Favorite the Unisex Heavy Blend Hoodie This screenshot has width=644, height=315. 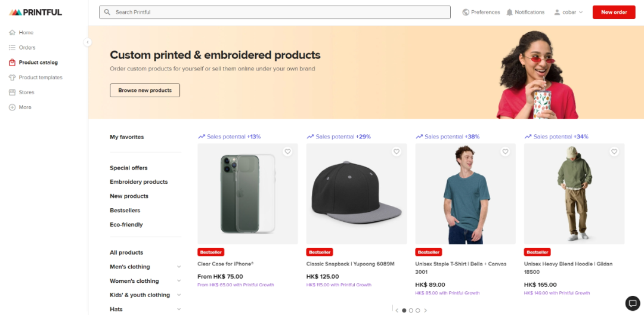614,152
